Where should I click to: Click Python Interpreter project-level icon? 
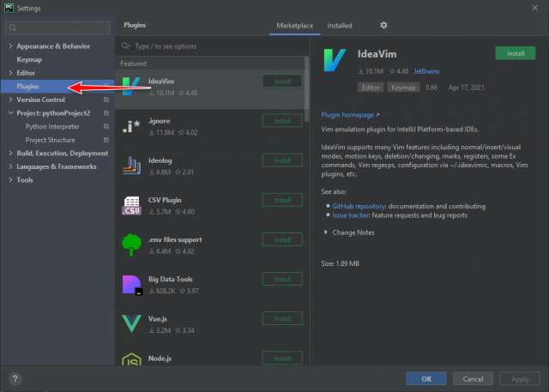(106, 126)
